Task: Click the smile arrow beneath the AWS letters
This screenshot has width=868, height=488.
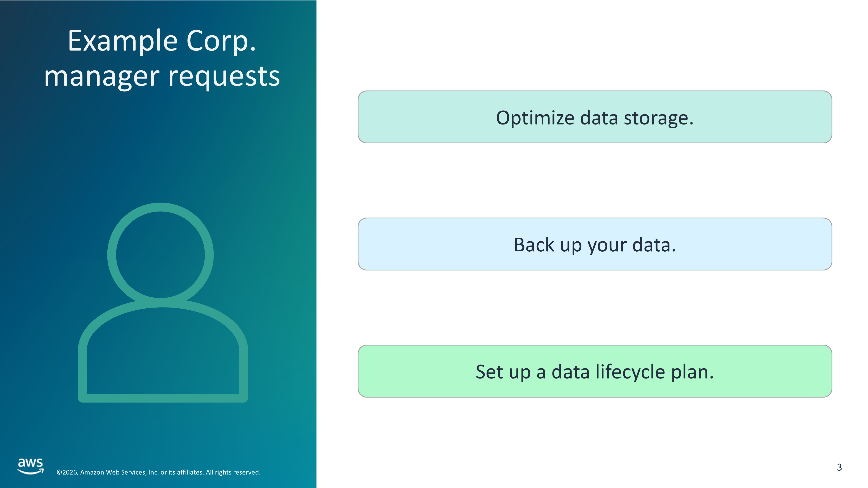Action: [x=30, y=472]
